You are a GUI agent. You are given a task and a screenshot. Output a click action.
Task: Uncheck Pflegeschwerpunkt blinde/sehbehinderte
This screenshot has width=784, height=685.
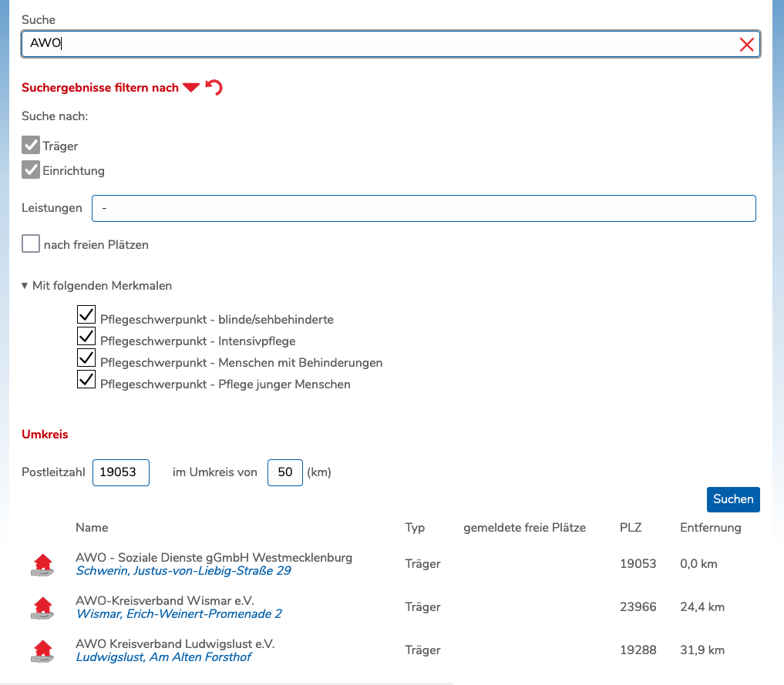coord(86,314)
